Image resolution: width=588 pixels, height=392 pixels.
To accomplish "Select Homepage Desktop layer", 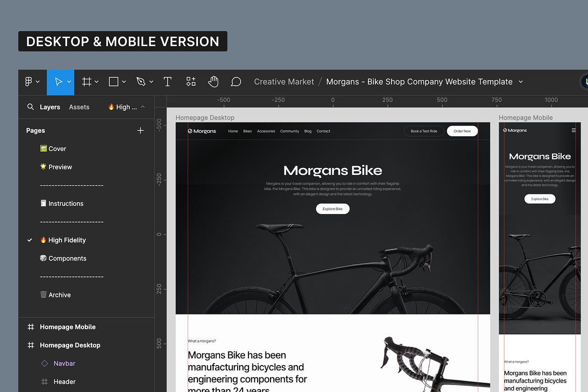I will [x=70, y=345].
